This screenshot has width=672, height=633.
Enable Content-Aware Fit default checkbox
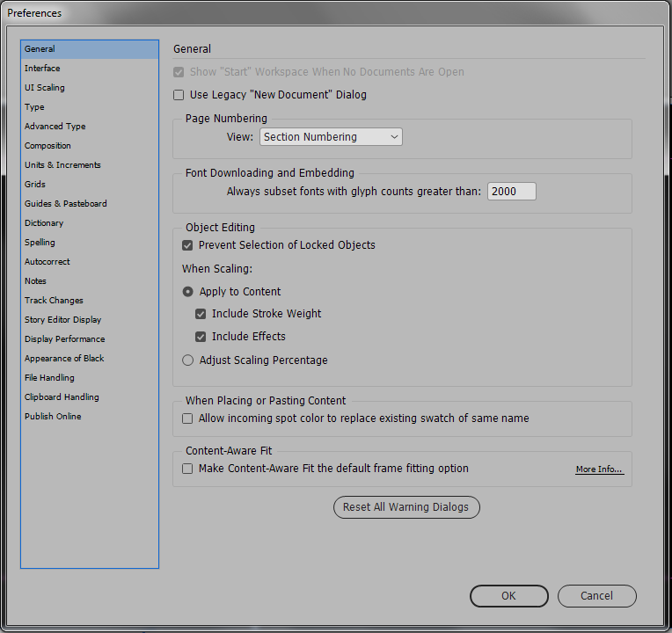point(187,469)
